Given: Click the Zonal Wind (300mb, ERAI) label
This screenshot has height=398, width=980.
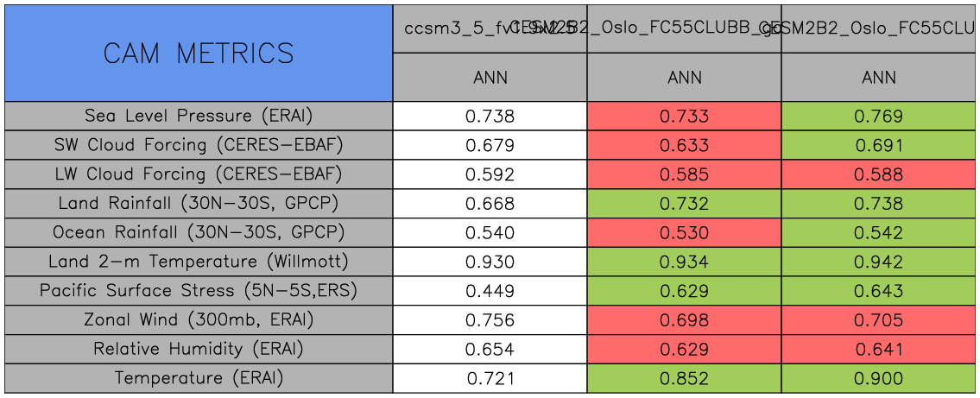Looking at the screenshot, I should click(x=199, y=320).
